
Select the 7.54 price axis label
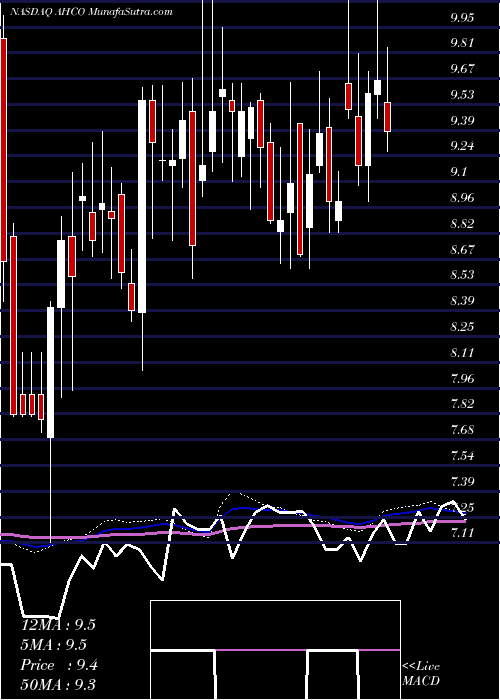[x=462, y=456]
